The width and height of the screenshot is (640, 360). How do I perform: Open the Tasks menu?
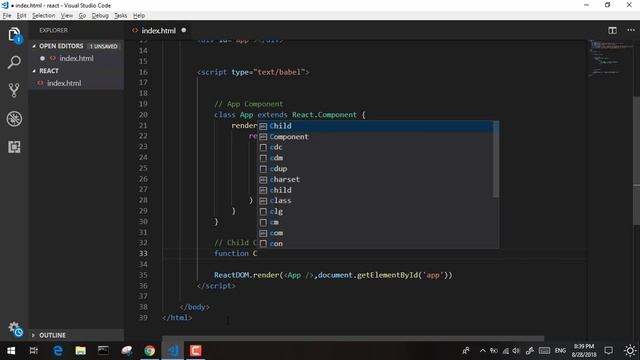pyautogui.click(x=120, y=16)
